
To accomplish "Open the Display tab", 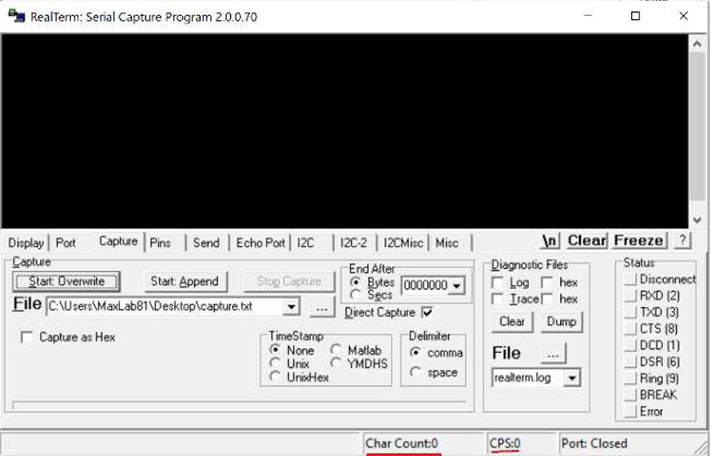I will tap(26, 243).
